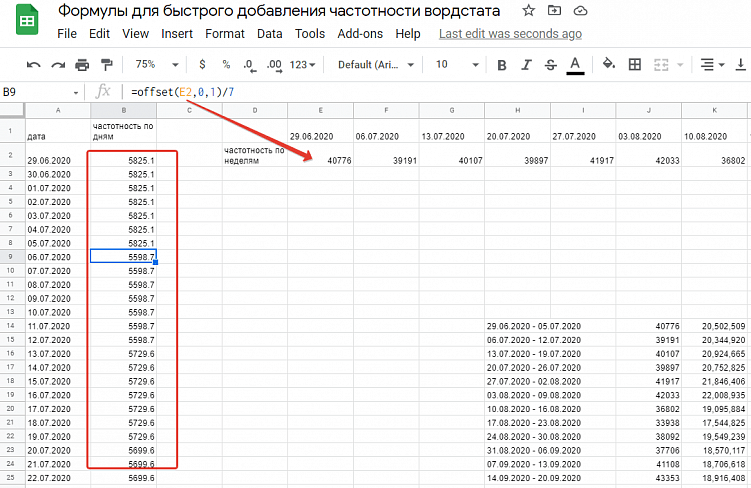
Task: Increase decimal places
Action: (x=274, y=65)
